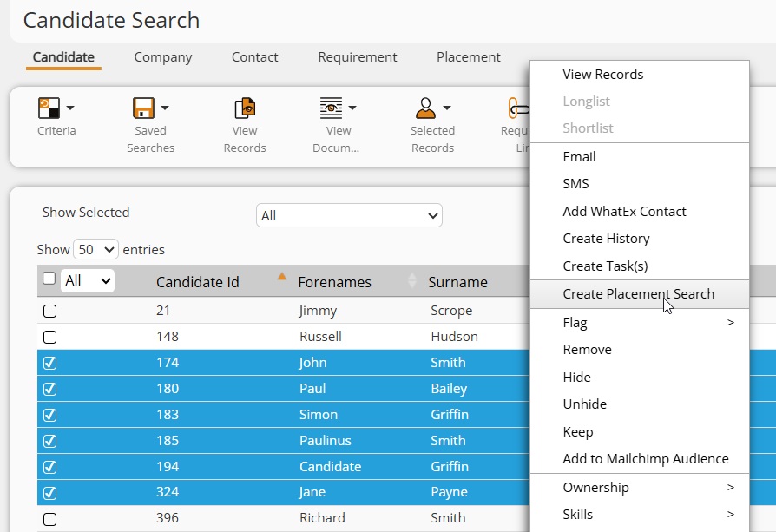The image size is (776, 532).
Task: Sort by Candidate Id using orange arrow
Action: (x=281, y=277)
